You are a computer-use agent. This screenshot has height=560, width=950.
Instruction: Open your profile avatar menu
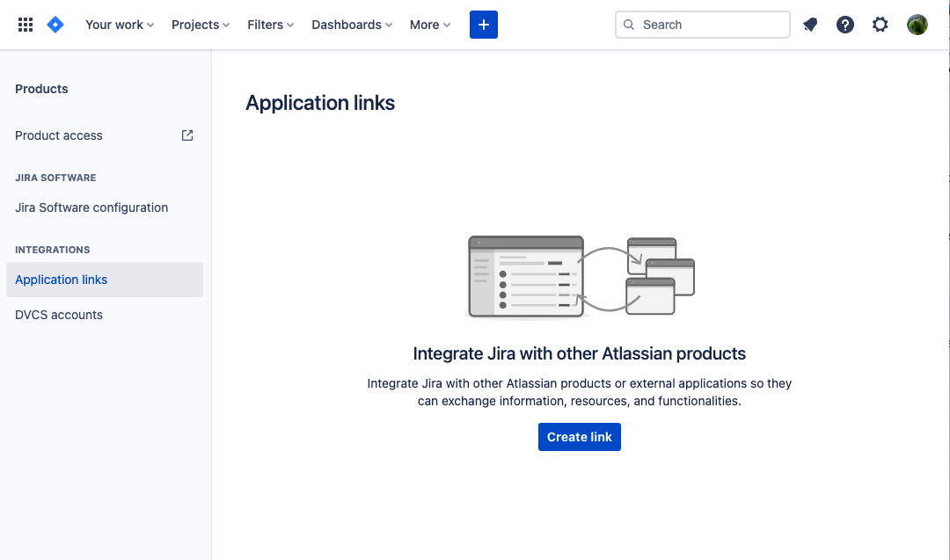click(917, 24)
